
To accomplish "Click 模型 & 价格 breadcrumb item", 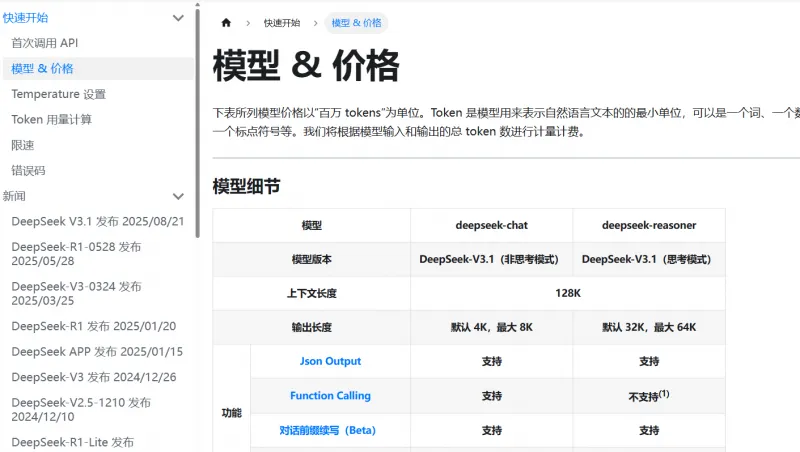I will pos(355,23).
